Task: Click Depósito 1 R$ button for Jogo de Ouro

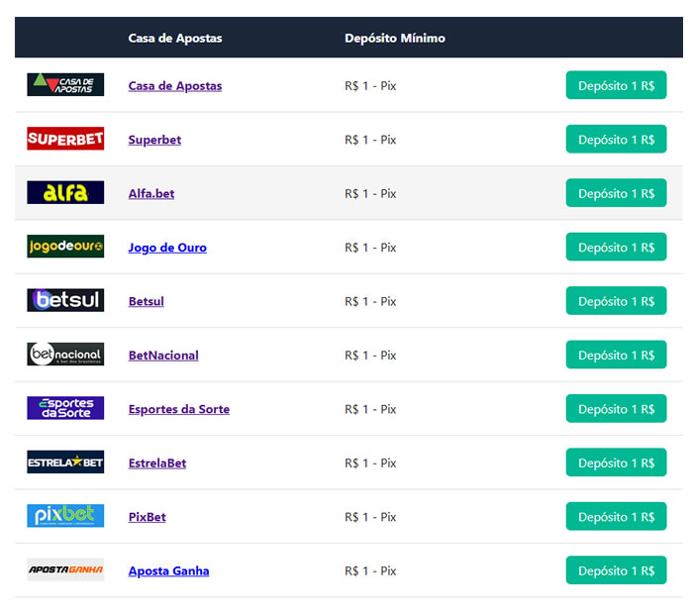Action: 616,247
